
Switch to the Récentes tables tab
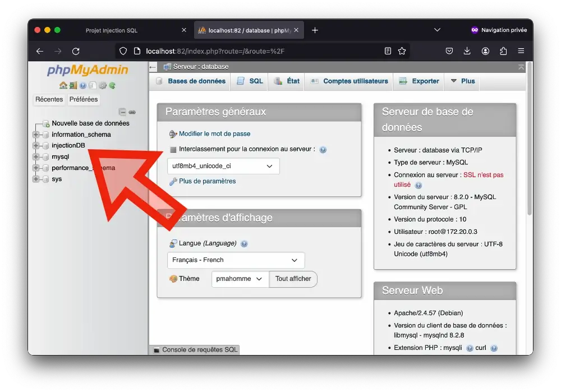coord(49,99)
